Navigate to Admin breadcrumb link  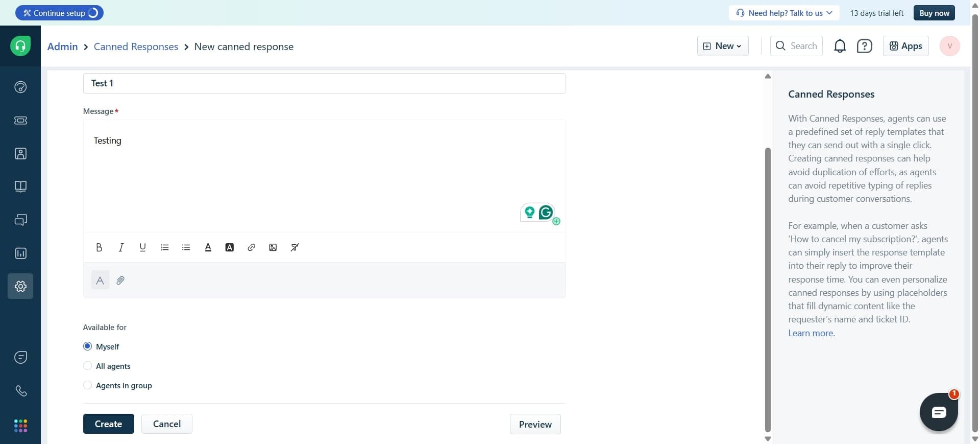click(62, 46)
